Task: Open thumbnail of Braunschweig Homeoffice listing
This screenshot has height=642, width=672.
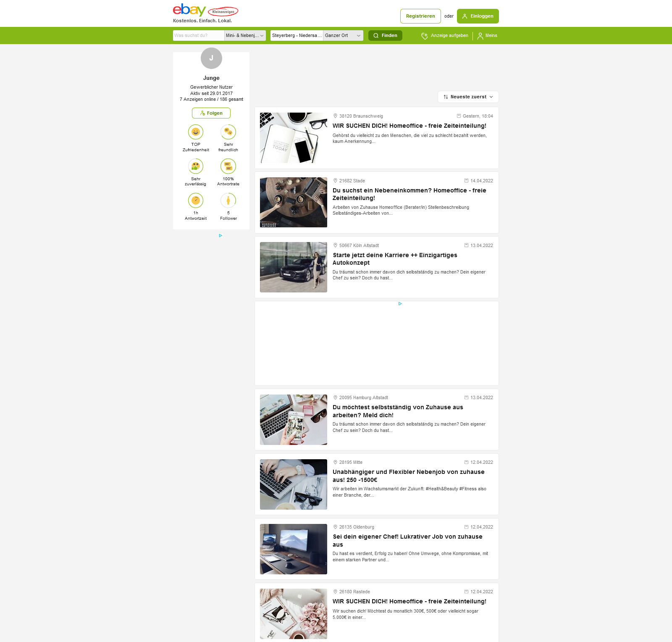Action: pyautogui.click(x=294, y=138)
